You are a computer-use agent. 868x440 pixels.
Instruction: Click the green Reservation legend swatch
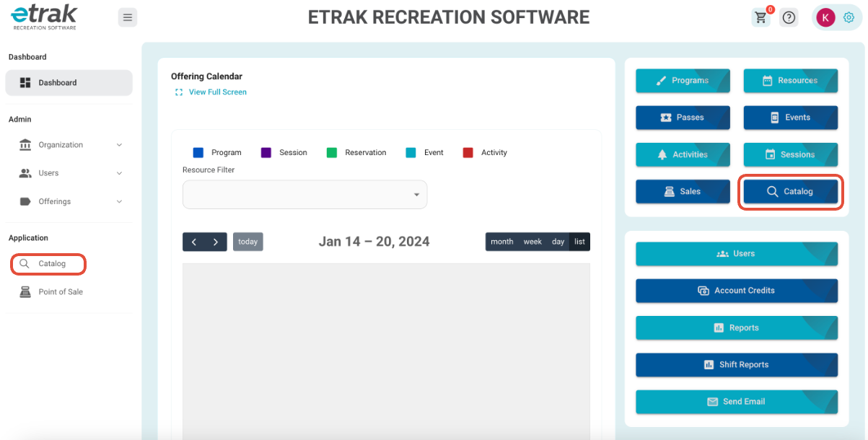332,153
